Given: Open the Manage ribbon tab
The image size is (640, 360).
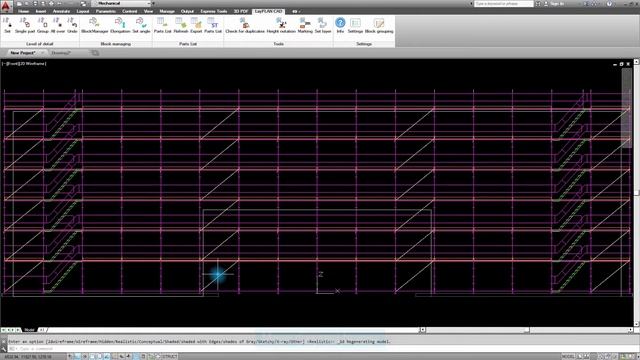Looking at the screenshot, I should [x=167, y=11].
